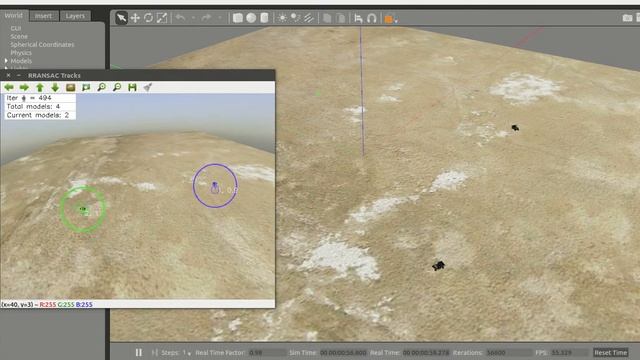The height and width of the screenshot is (360, 640).
Task: Select GUI in the world tree
Action: click(x=16, y=28)
